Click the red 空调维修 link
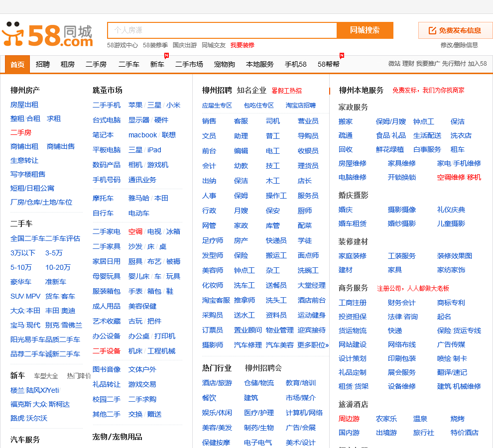This screenshot has width=493, height=448. 451,177
